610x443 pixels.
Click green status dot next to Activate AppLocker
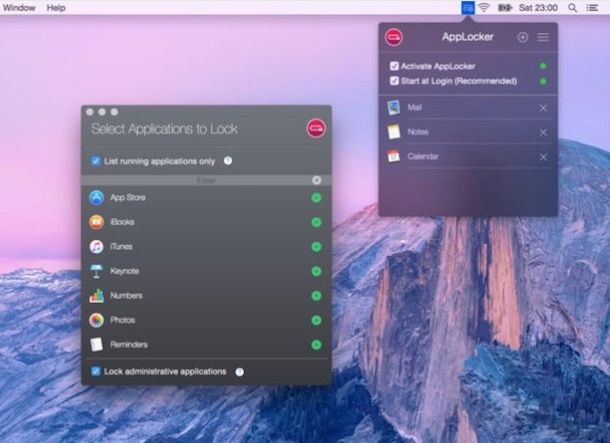[x=543, y=66]
